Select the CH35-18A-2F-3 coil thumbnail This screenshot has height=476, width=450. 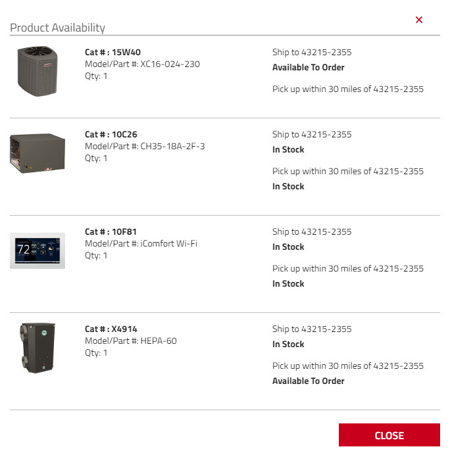pyautogui.click(x=37, y=153)
